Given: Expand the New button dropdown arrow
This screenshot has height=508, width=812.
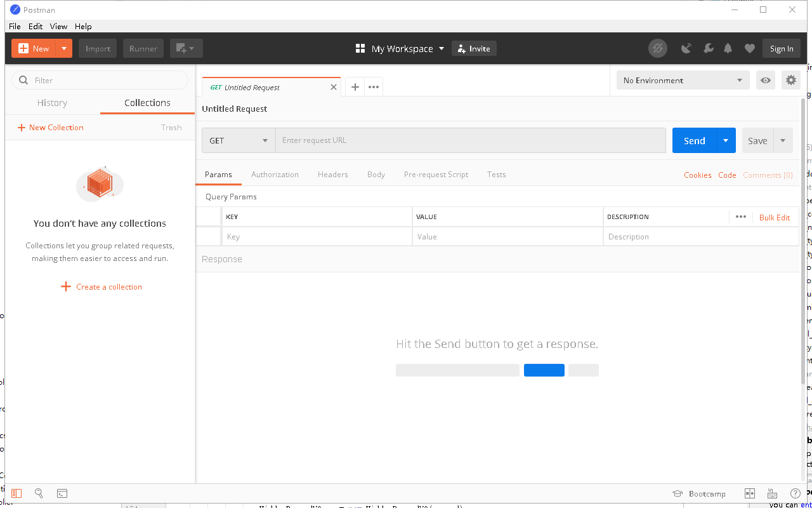Looking at the screenshot, I should pos(64,48).
